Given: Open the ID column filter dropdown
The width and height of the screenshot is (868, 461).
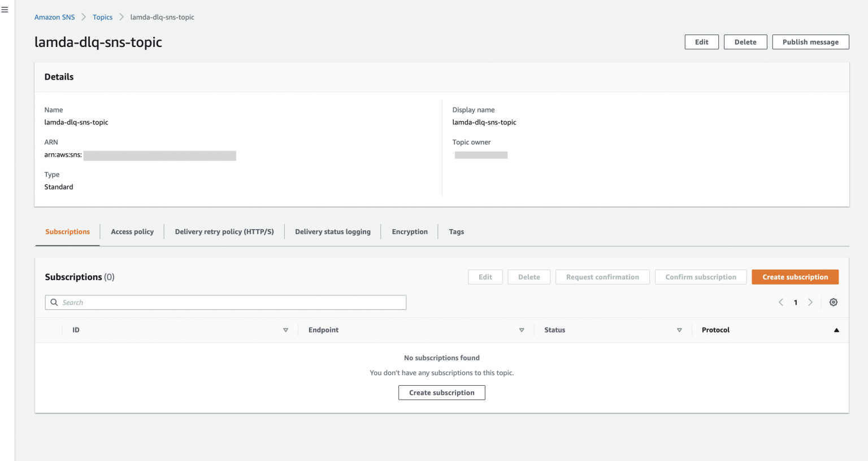Looking at the screenshot, I should [x=286, y=330].
